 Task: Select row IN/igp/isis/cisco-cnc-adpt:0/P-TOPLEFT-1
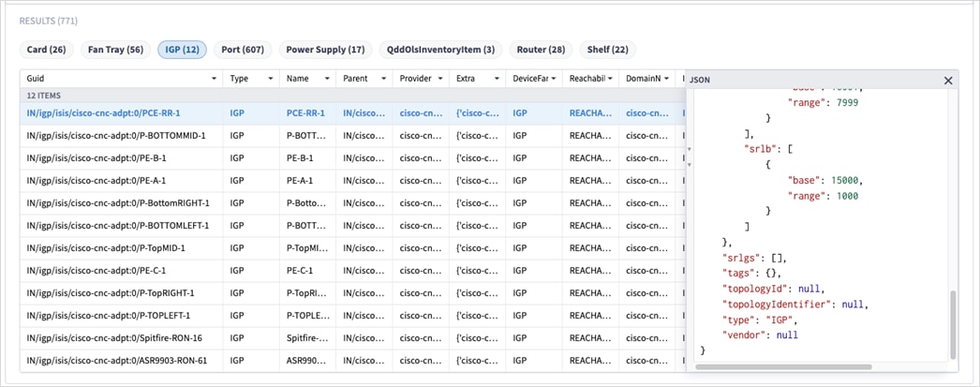pyautogui.click(x=353, y=316)
